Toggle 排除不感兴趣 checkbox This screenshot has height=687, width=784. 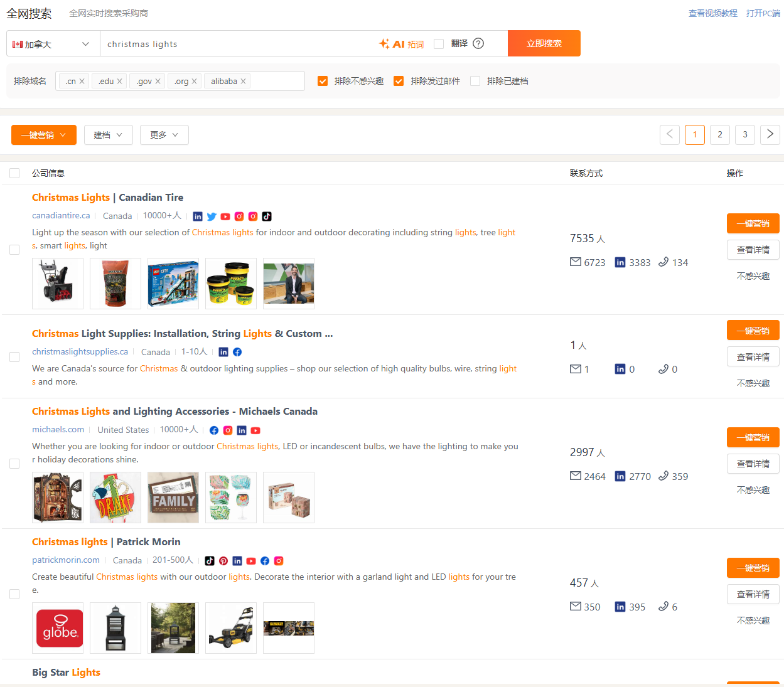[323, 81]
